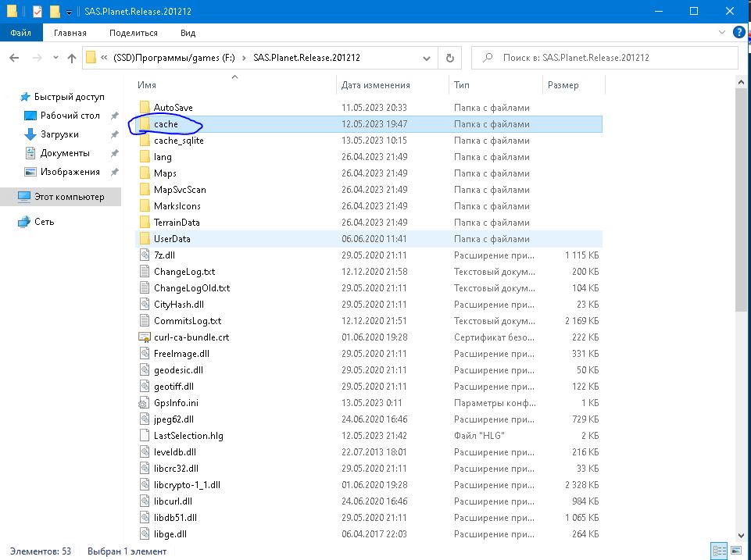
Task: Select the curl-ca-bundle.crt certificate file icon
Action: 144,337
